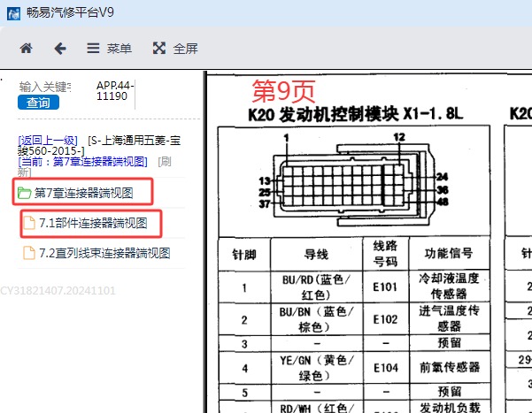Screen dimensions: 532x413
Task: Click the heading K20 发动机控制模块 X1-1.8L
Action: (x=356, y=114)
